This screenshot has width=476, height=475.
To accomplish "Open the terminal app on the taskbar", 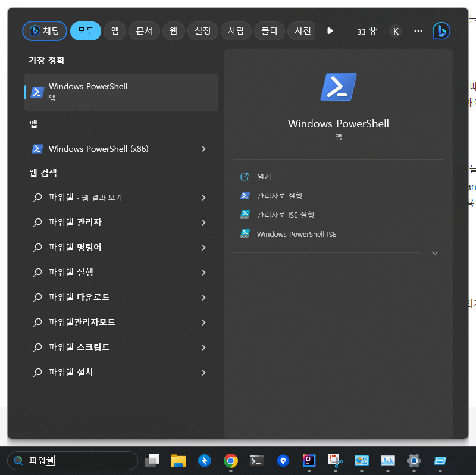I will [x=257, y=461].
